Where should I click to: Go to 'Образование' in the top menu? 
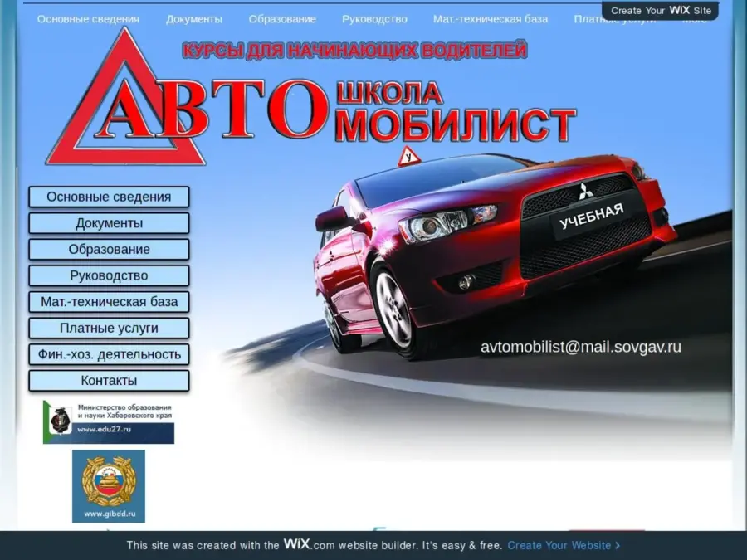(282, 19)
